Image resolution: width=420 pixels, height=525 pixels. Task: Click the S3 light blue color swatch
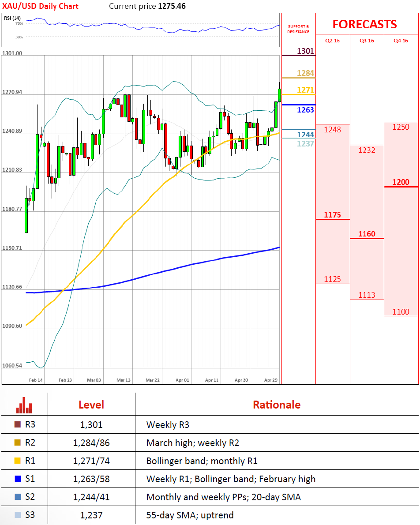point(18,515)
